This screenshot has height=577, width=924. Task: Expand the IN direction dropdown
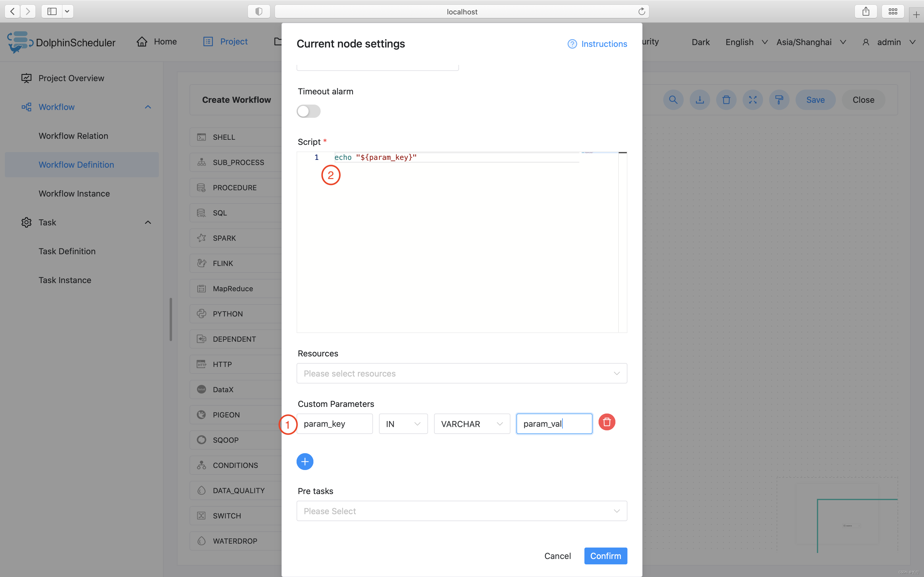(402, 423)
